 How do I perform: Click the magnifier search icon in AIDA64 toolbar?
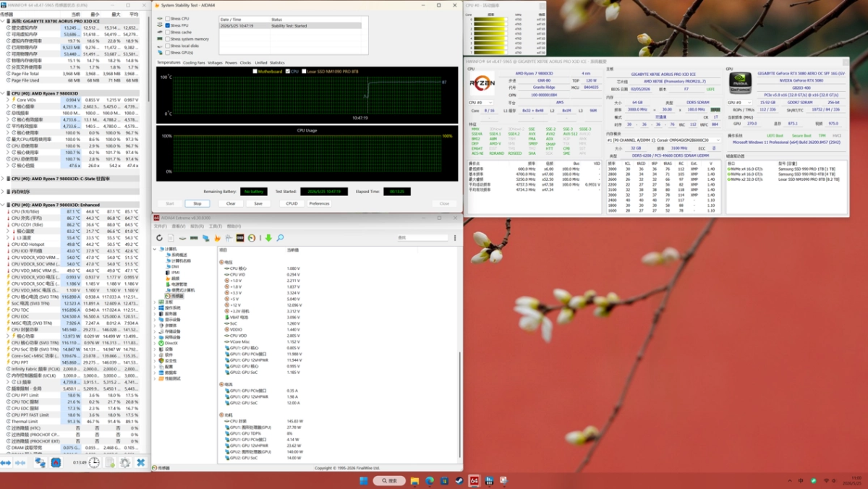click(280, 238)
